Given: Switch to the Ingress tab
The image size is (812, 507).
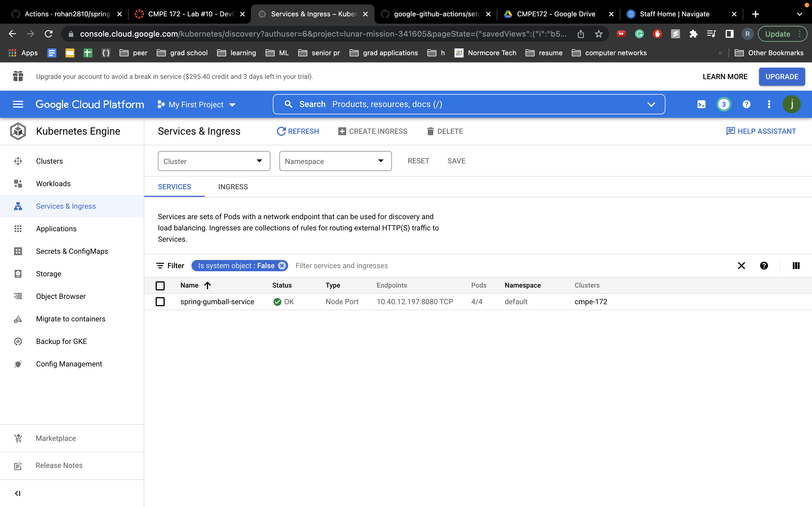Looking at the screenshot, I should (233, 187).
